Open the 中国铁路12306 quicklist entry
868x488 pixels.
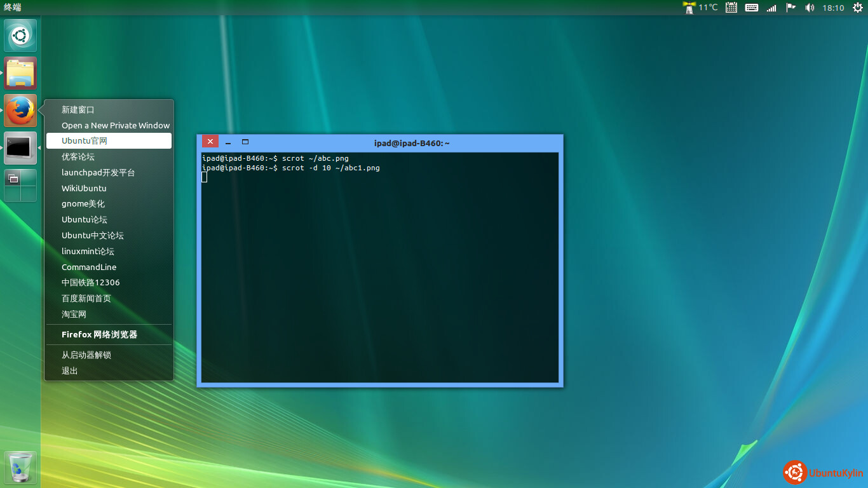(x=90, y=283)
